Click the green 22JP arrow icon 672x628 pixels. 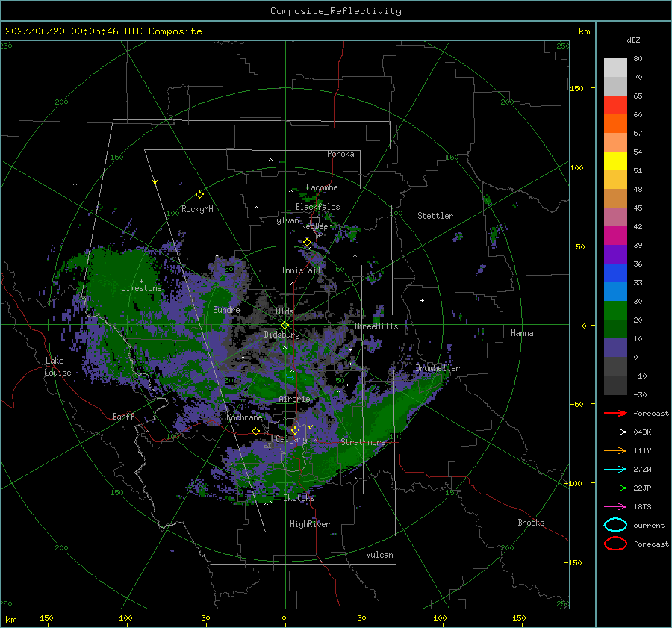(x=615, y=488)
